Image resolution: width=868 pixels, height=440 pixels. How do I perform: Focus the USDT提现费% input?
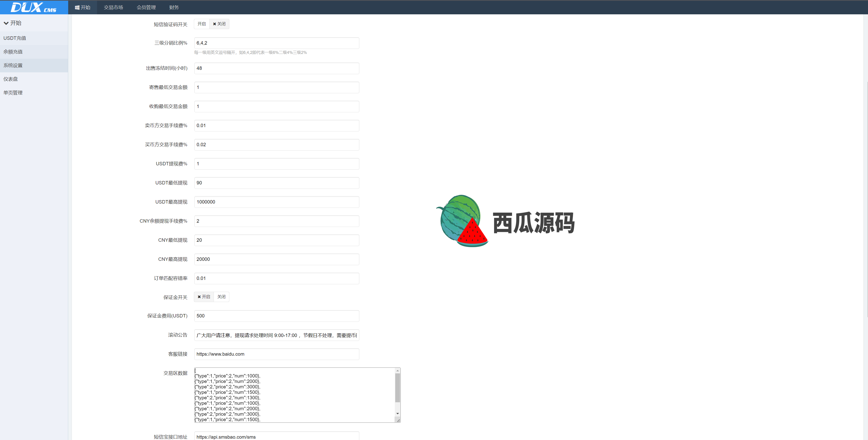[x=277, y=164]
